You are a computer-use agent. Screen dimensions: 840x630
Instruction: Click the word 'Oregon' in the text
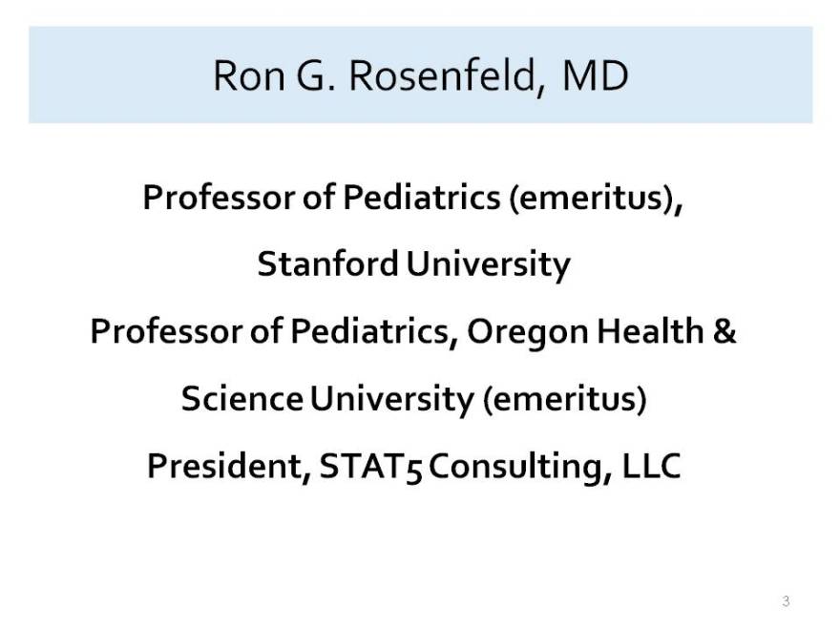527,332
